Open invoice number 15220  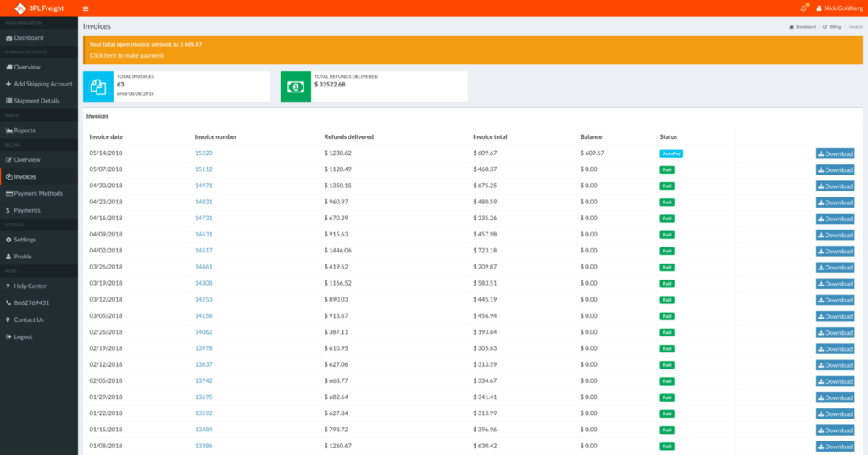(x=203, y=153)
